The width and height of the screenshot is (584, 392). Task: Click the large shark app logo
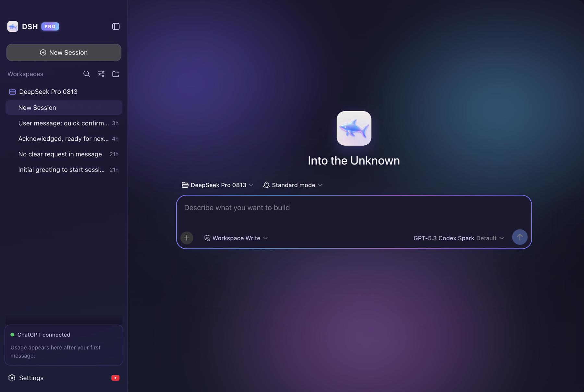click(354, 128)
